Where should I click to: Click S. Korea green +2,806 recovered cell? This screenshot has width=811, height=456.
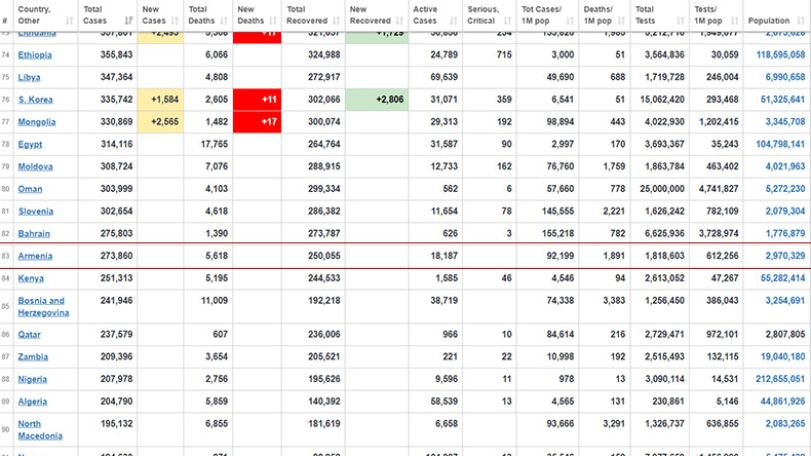[377, 99]
